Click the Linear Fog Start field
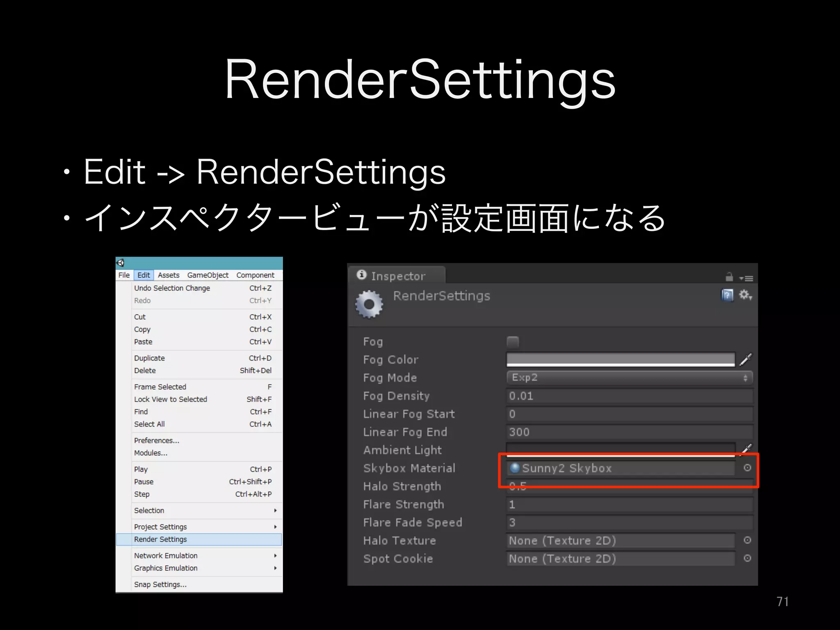 click(630, 414)
